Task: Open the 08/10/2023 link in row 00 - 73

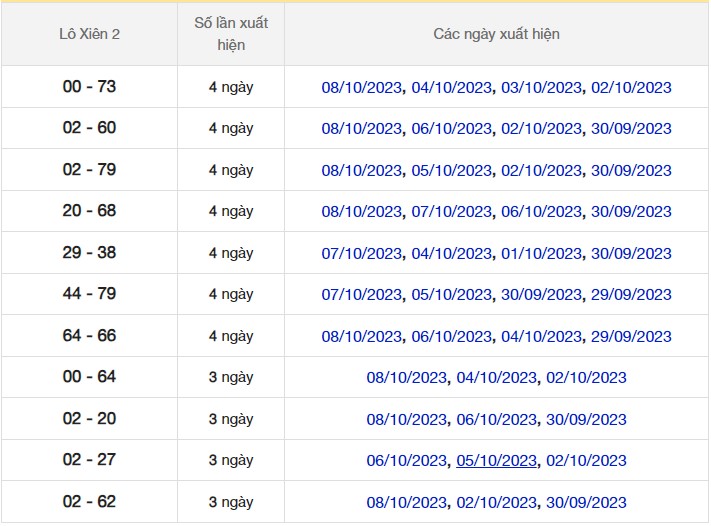Action: pyautogui.click(x=361, y=88)
